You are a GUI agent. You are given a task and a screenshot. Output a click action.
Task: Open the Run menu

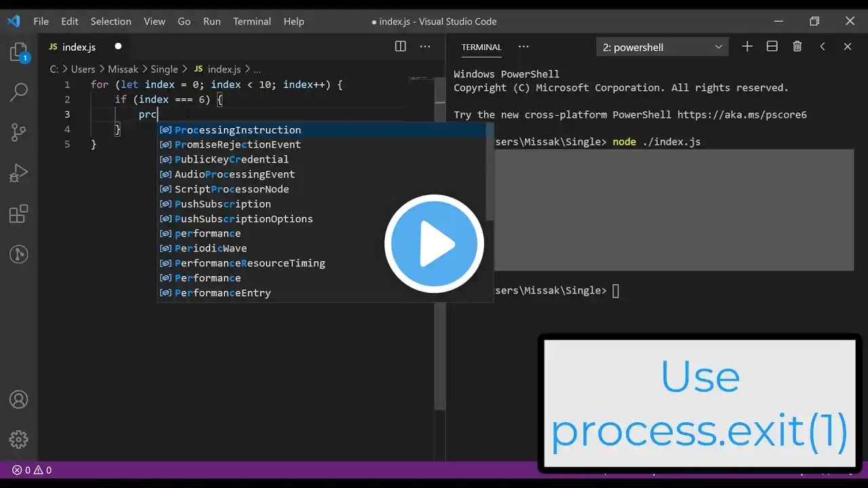(212, 21)
